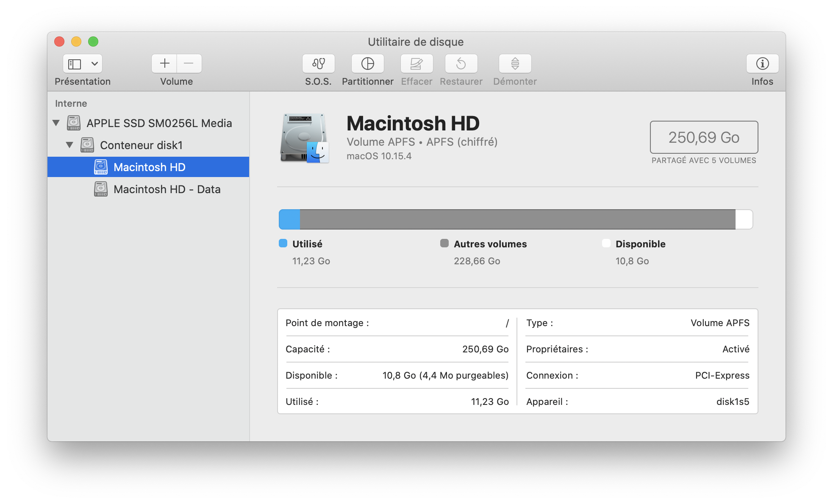Click the blue Utilisé color swatch
The height and width of the screenshot is (504, 833).
coord(283,244)
